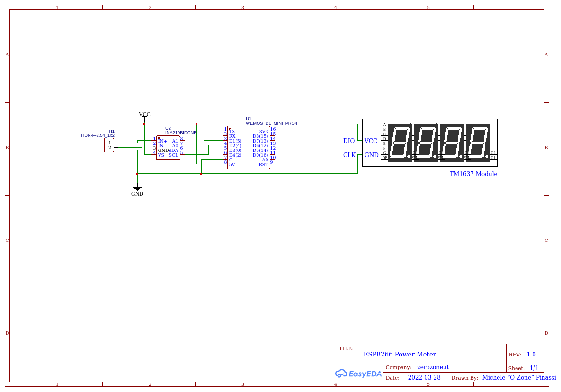Select the U2 INA219 chip body

click(x=168, y=148)
